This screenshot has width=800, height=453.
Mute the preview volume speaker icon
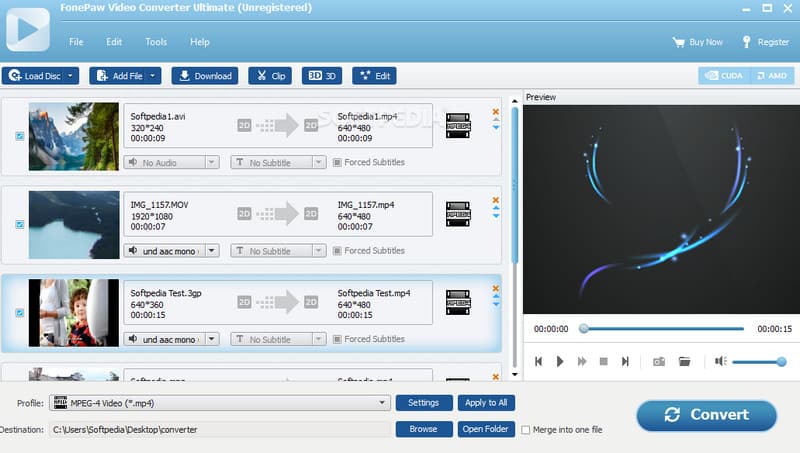click(719, 361)
